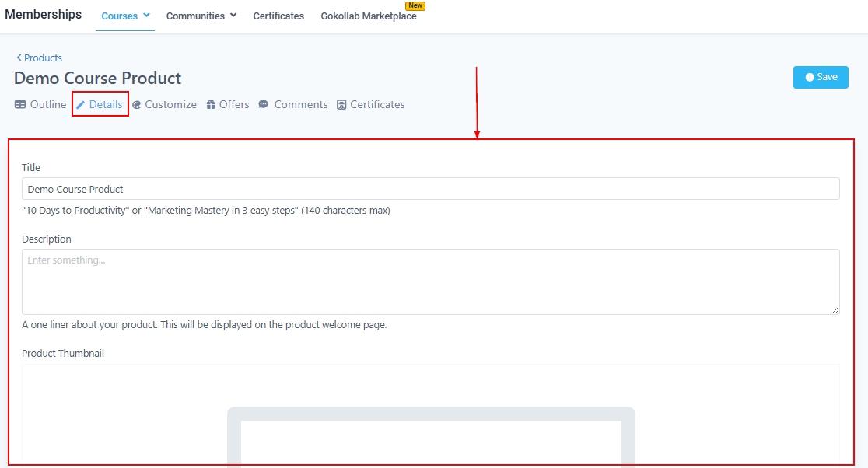The width and height of the screenshot is (868, 468).
Task: Click the 'A one liner about your product' hint
Action: pyautogui.click(x=205, y=325)
